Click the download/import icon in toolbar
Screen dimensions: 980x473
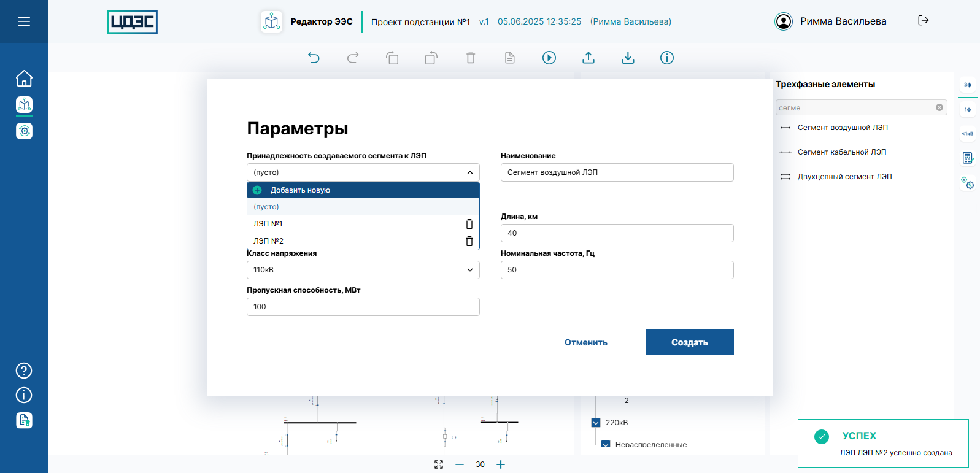click(x=628, y=58)
